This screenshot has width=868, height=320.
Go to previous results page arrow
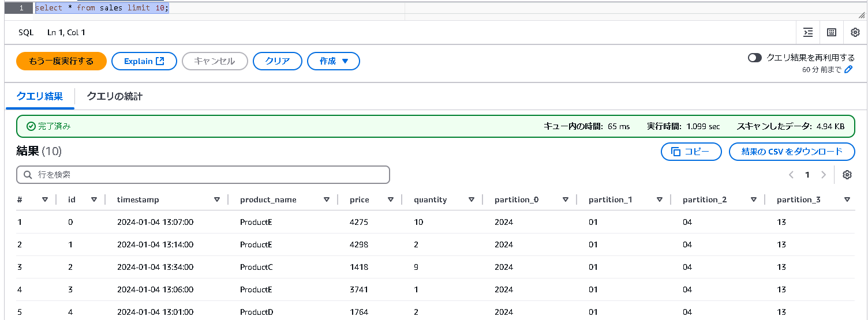pos(791,175)
